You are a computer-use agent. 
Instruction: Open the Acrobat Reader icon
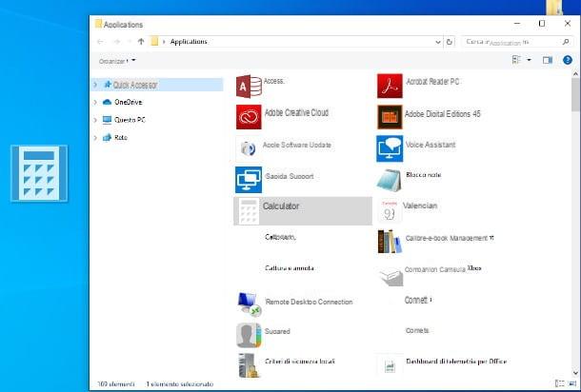(390, 86)
